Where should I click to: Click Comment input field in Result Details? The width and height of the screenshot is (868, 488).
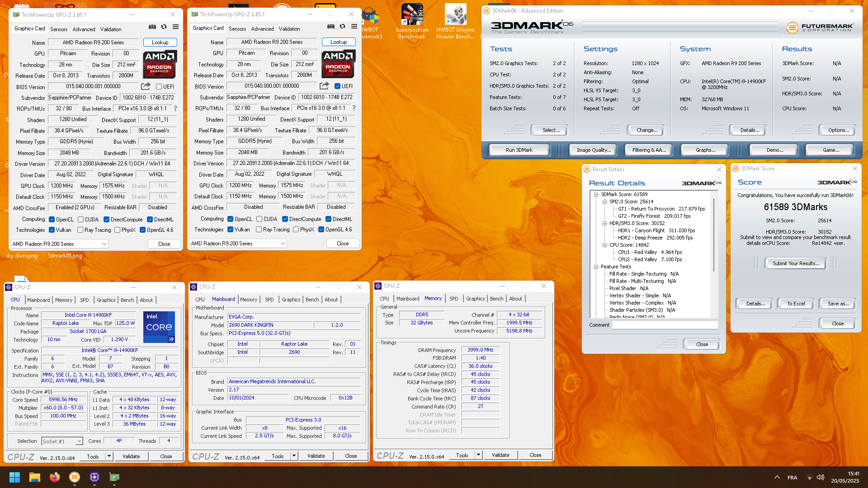click(665, 325)
